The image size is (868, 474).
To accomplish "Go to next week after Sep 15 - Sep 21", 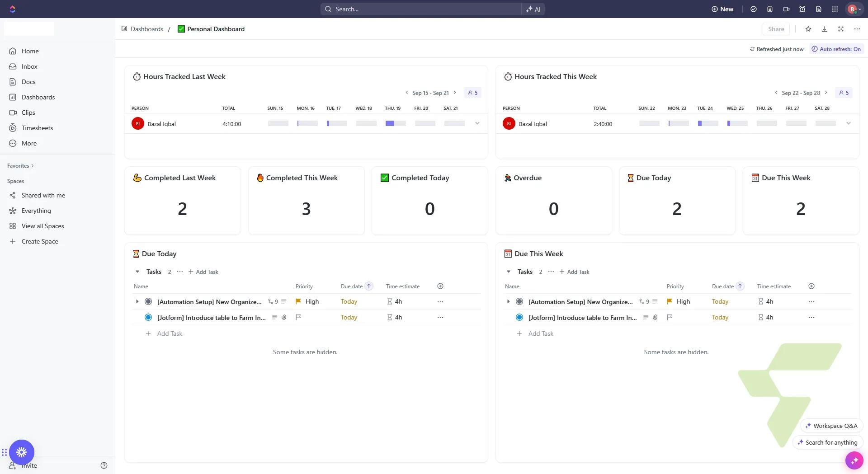I will point(455,93).
